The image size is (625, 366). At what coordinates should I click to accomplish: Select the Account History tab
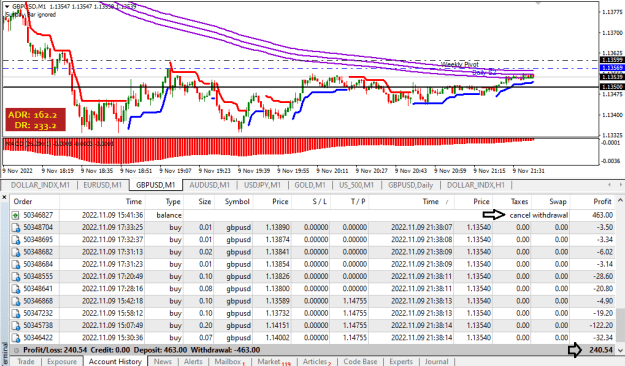tap(115, 361)
